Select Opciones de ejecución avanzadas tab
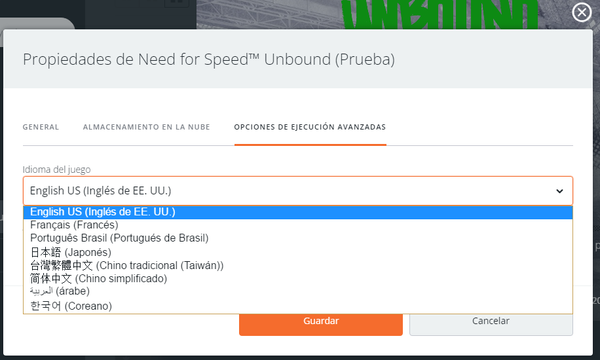The image size is (600, 360). click(310, 127)
